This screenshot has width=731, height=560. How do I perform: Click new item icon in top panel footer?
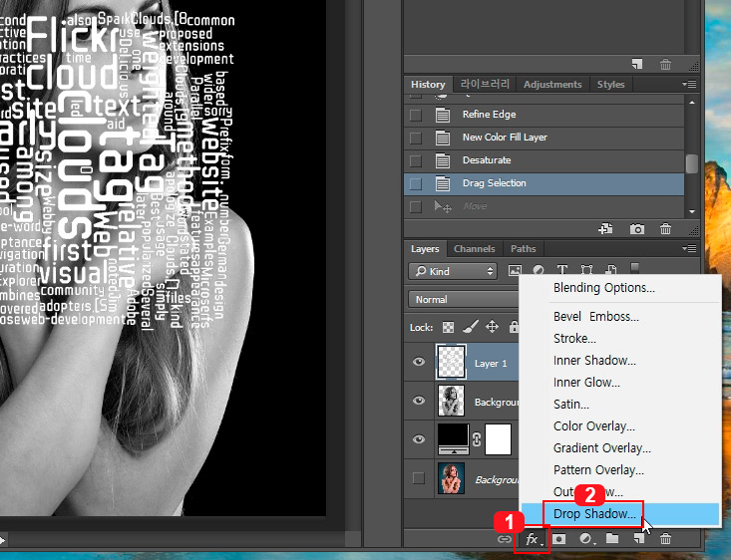tap(637, 64)
